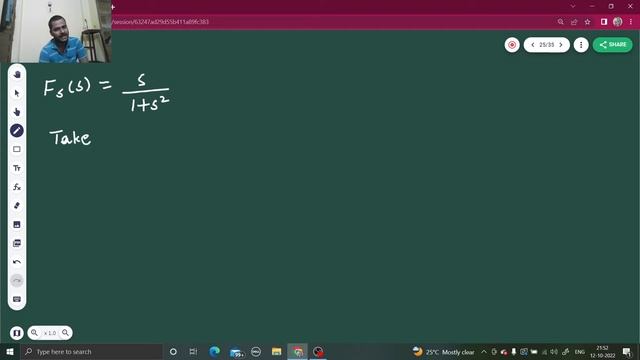Viewport: 640px width, 360px height.
Task: Open the weather widget 25°C Mostly clear
Action: click(443, 352)
